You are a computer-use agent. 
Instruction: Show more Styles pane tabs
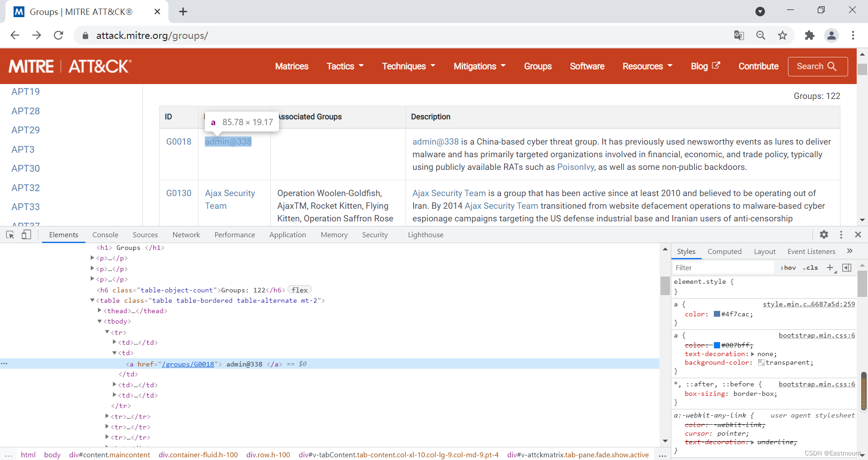coord(849,251)
